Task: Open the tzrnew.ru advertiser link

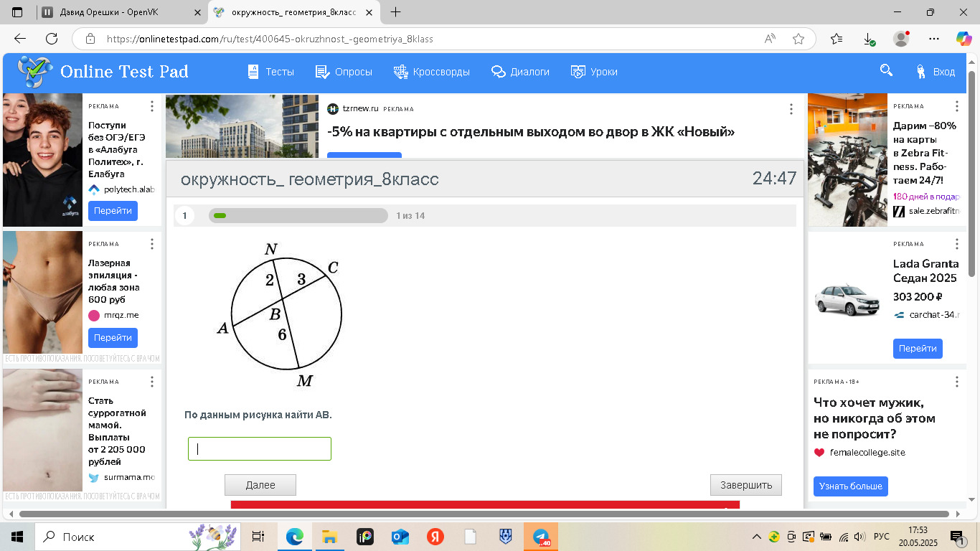Action: pos(360,109)
